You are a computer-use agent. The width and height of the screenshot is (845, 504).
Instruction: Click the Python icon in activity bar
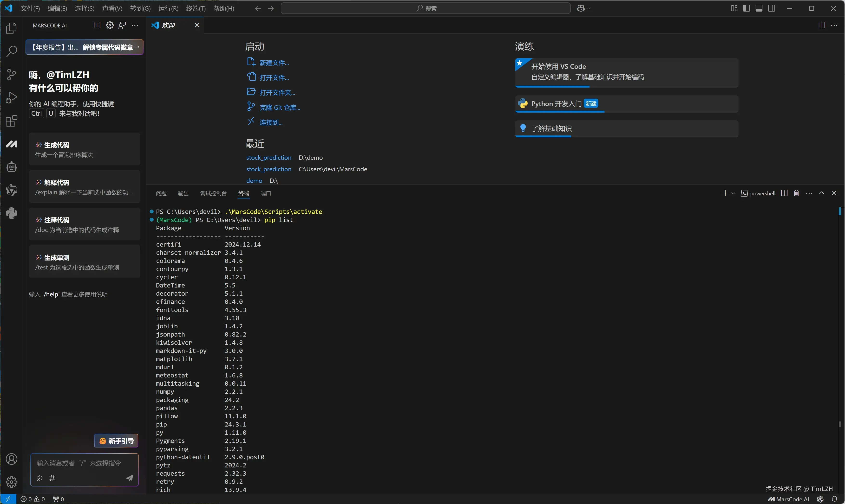pos(12,213)
